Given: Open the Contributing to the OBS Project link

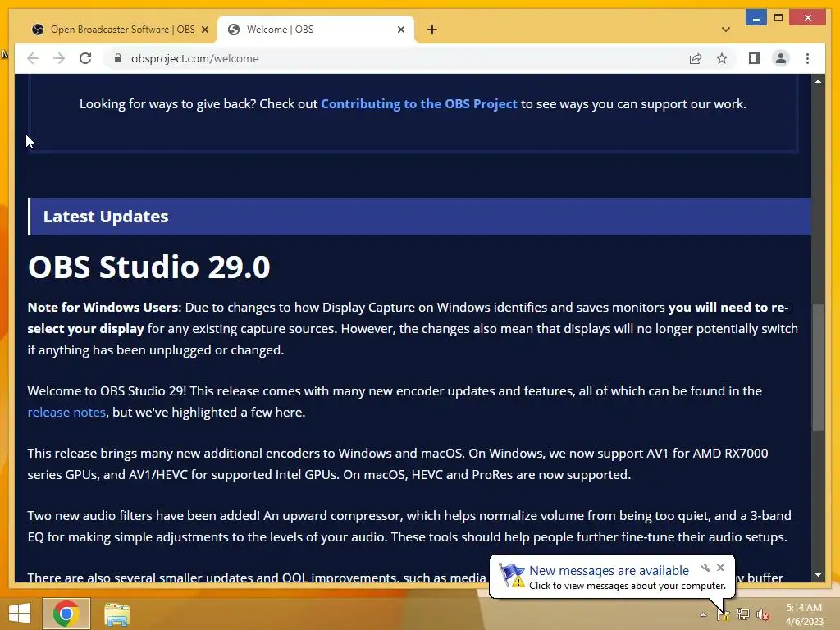Looking at the screenshot, I should click(419, 104).
